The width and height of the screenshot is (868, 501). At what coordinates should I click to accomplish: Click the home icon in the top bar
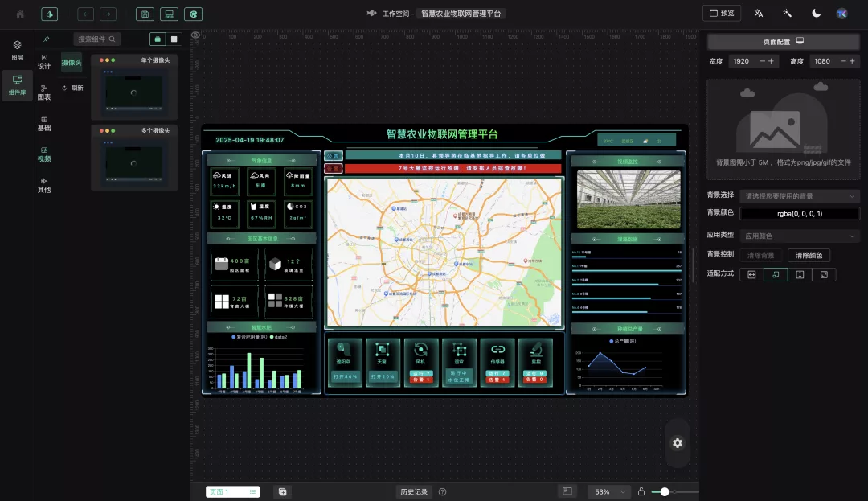pyautogui.click(x=20, y=14)
